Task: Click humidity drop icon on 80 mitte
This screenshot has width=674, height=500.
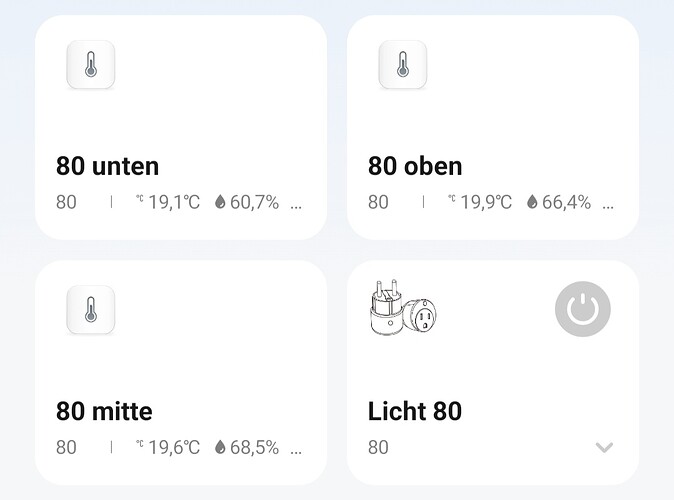Action: [x=220, y=448]
